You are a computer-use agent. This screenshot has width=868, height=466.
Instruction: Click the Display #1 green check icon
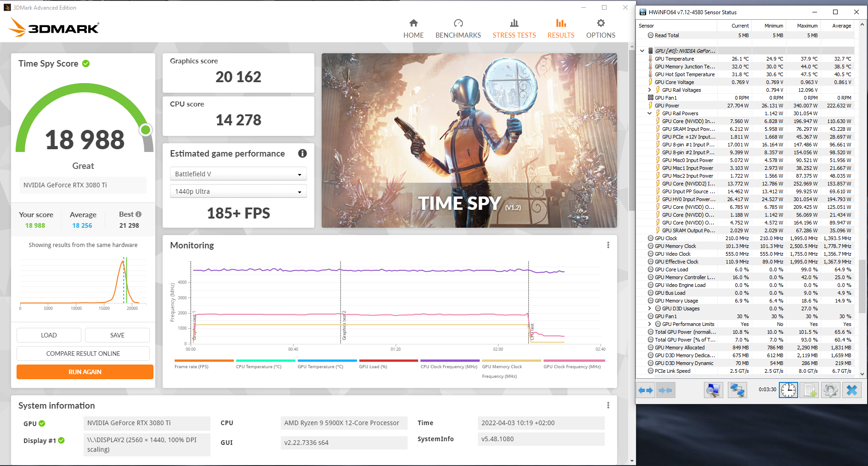(61, 440)
